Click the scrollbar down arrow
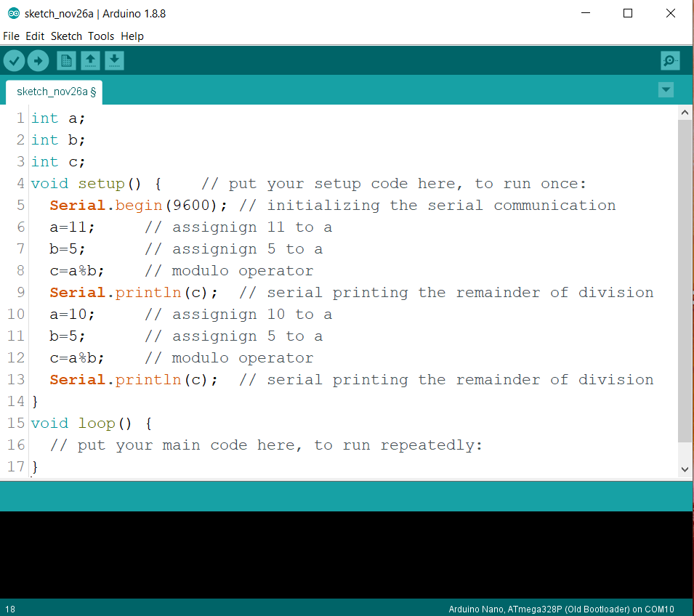This screenshot has height=616, width=694. 685,469
